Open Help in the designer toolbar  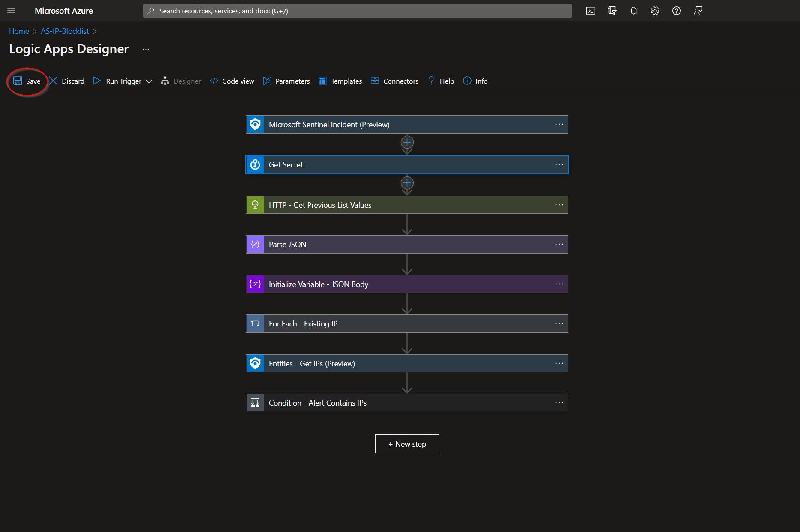click(x=441, y=81)
